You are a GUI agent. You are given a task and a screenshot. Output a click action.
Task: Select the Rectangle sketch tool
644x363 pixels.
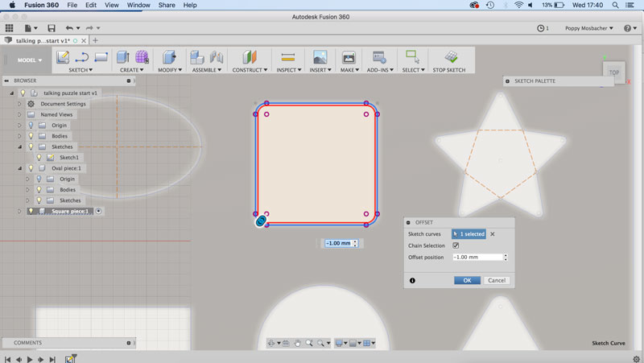tap(101, 57)
